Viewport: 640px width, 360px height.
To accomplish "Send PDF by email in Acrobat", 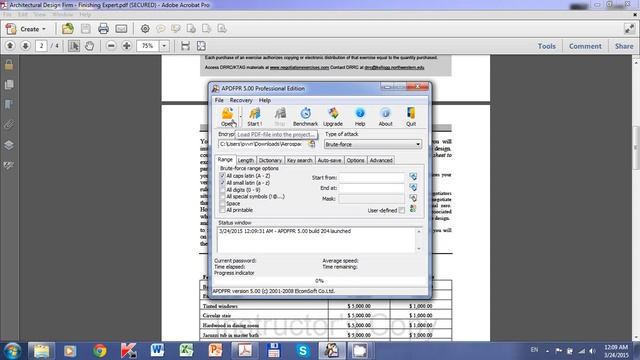I will (x=121, y=29).
